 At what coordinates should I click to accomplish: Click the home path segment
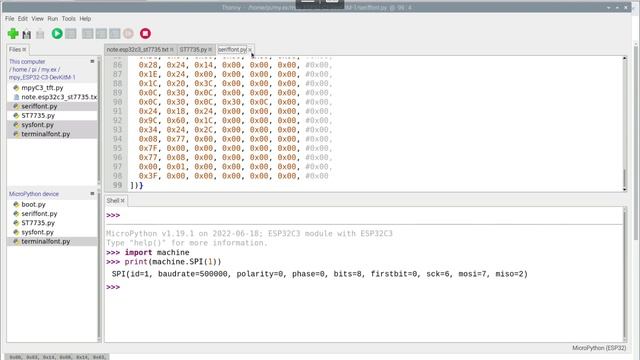click(x=20, y=69)
